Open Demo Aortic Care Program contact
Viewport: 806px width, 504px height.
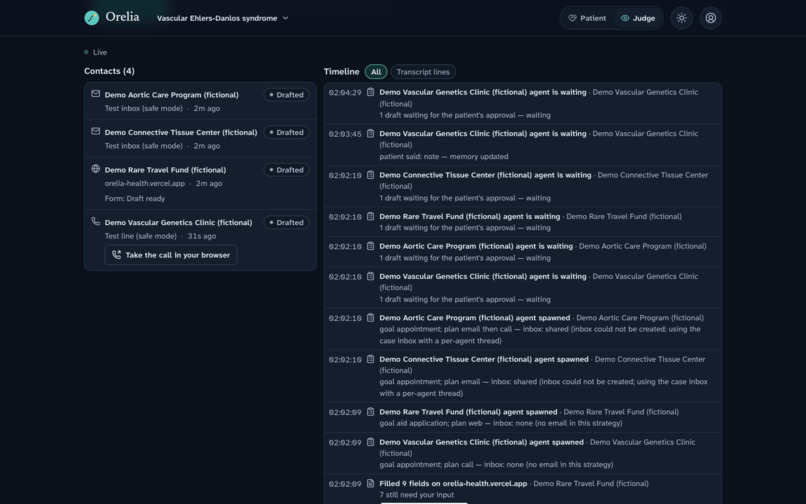point(200,101)
